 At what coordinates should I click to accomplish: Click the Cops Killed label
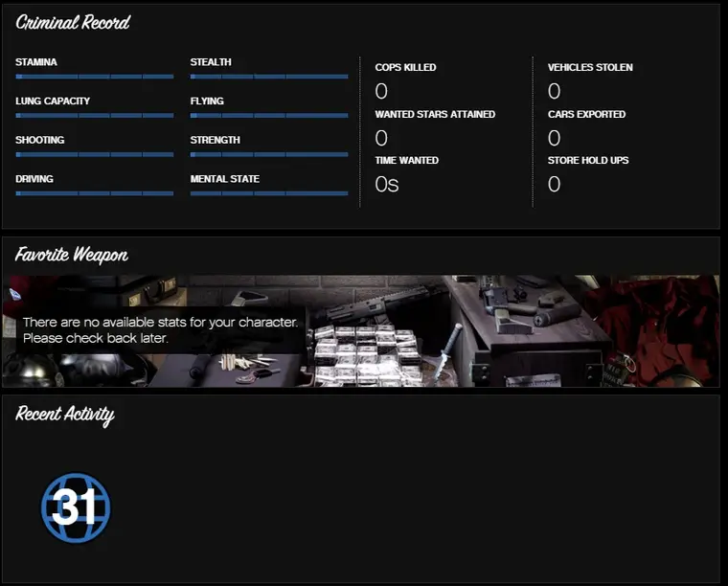[x=405, y=67]
